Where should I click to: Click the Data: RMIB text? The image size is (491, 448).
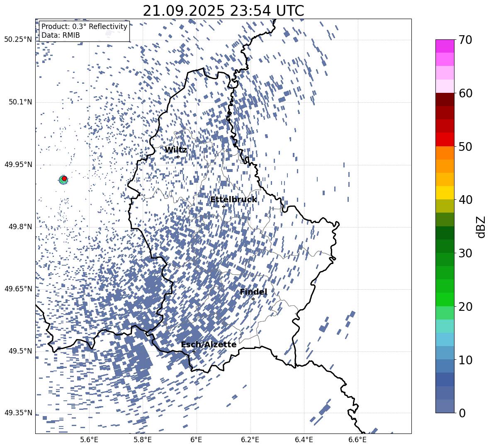pos(61,35)
